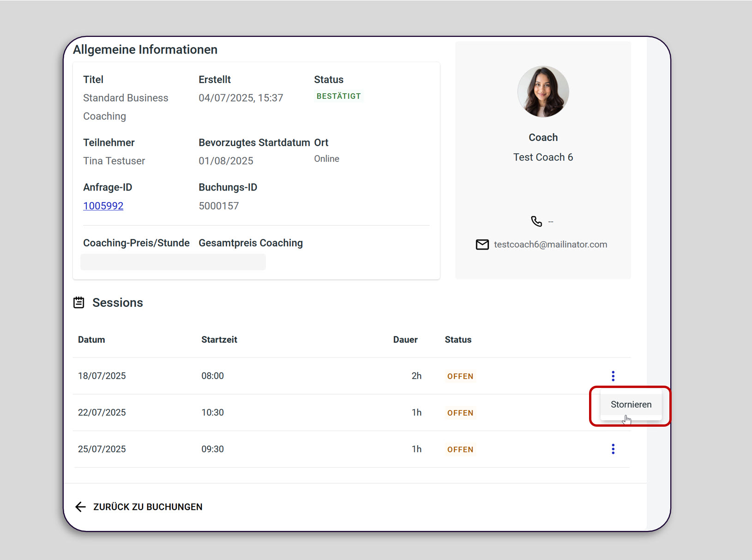Click the Standard Business Coaching title
The height and width of the screenshot is (560, 752).
coord(126,107)
